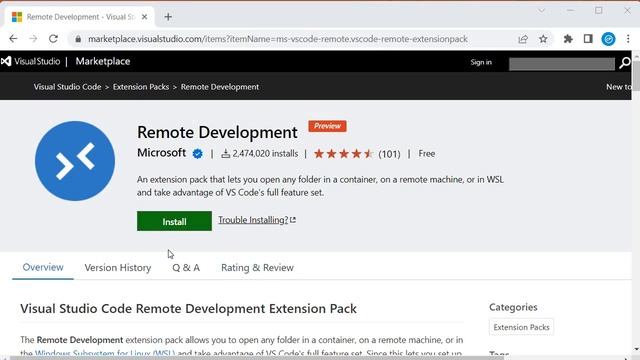The image size is (640, 360).
Task: Click the Windows Subsystem for Linux link
Action: (105, 353)
